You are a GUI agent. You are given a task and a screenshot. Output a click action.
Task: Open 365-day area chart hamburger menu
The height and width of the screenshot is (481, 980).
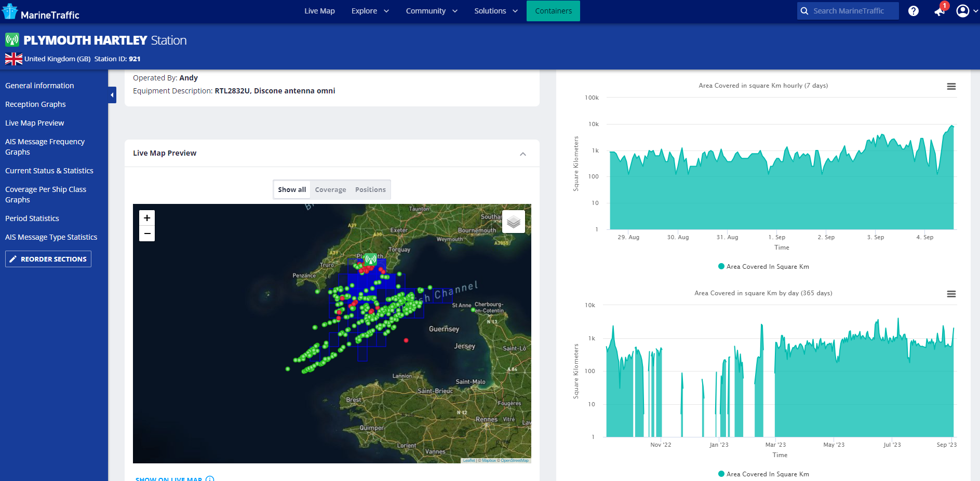click(x=951, y=294)
